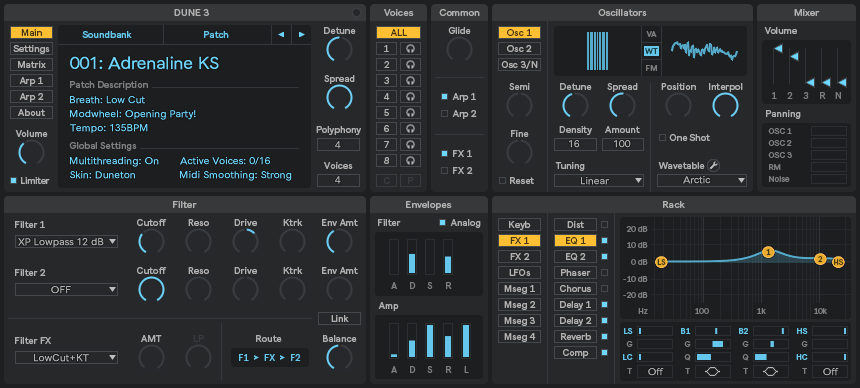Click the oscillator density stack display

tap(597, 50)
